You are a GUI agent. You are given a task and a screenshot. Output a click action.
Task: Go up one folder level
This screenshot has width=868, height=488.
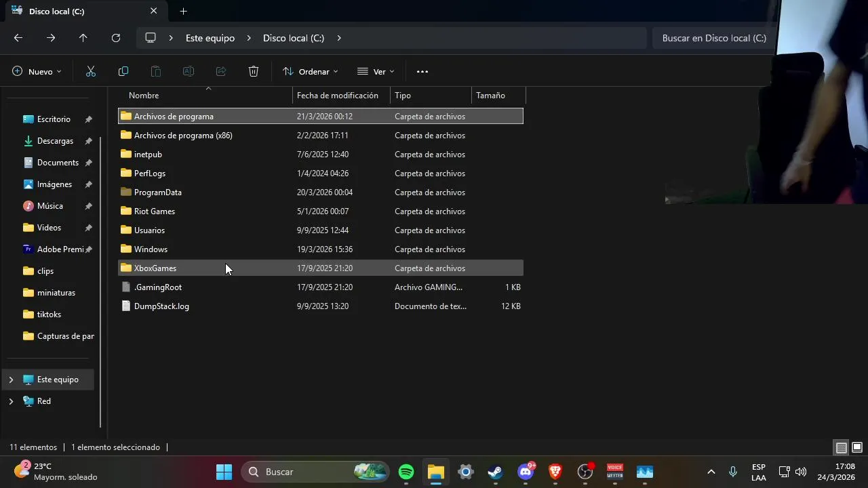pyautogui.click(x=83, y=38)
